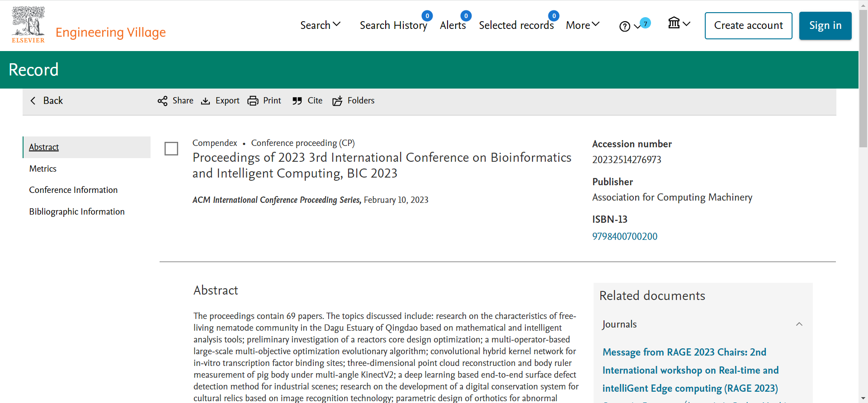Click the Print printer icon

point(253,101)
